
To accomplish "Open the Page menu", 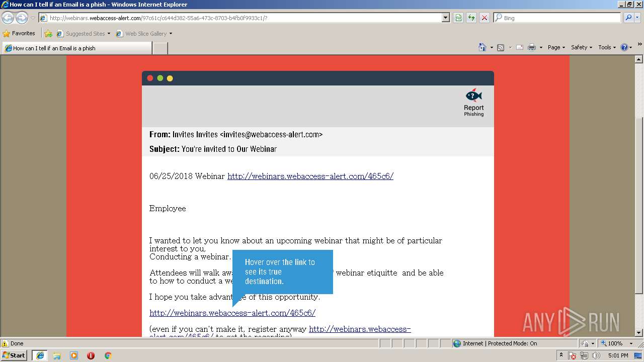I will pos(556,47).
